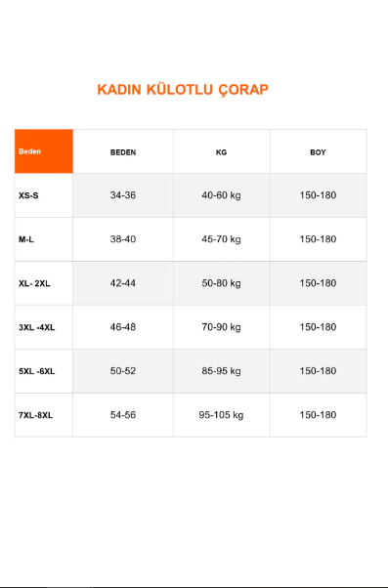This screenshot has height=588, width=388.
Task: Click the 5XL -6XL size row label
Action: (37, 371)
